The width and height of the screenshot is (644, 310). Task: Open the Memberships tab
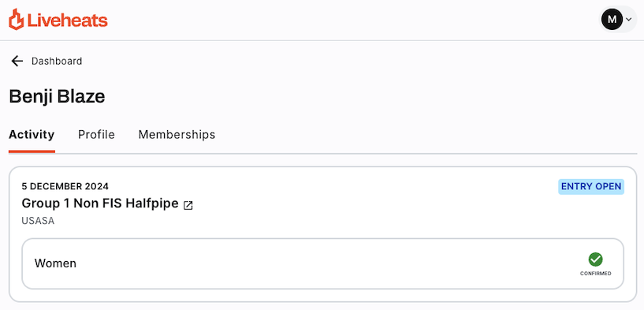tap(177, 135)
